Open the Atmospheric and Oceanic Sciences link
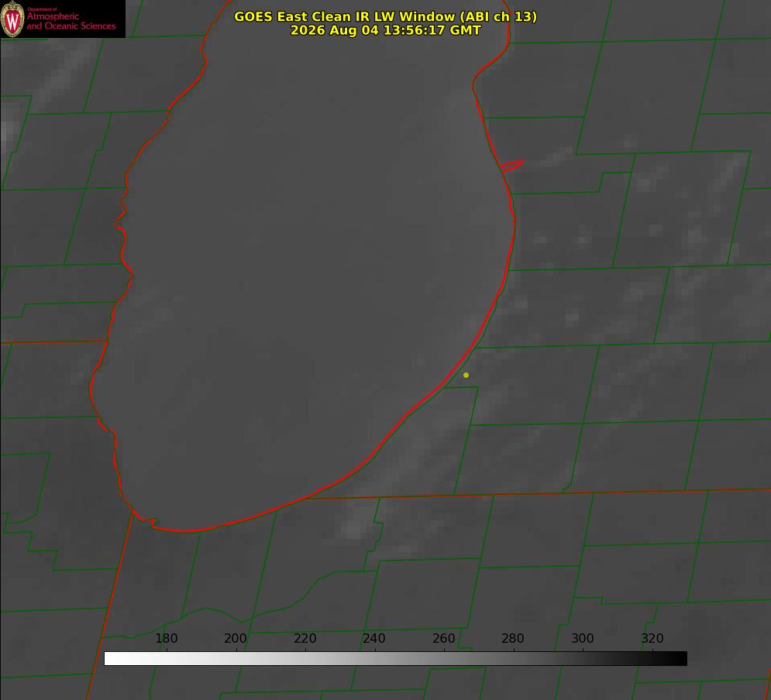This screenshot has height=700, width=771. [71, 21]
